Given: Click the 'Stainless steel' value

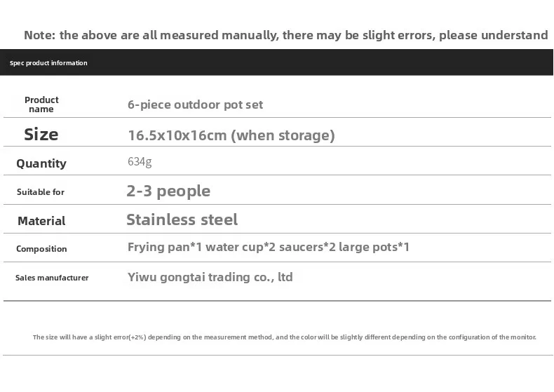Looking at the screenshot, I should [x=182, y=219].
